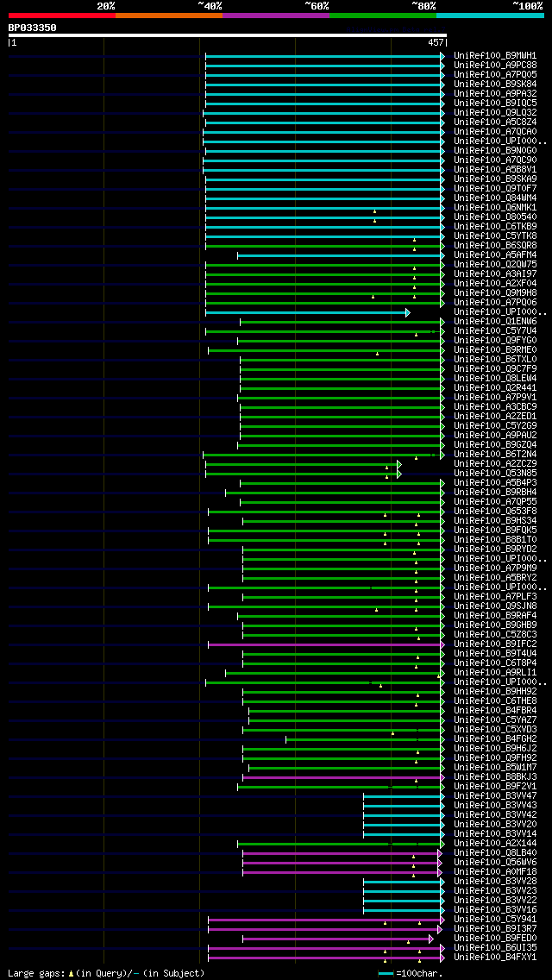The height and width of the screenshot is (980, 552).
Task: Click the red 20% identity legend segment
Action: [62, 15]
